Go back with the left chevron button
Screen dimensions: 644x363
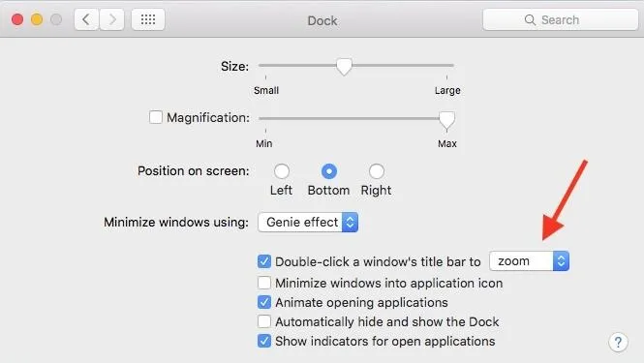click(86, 19)
